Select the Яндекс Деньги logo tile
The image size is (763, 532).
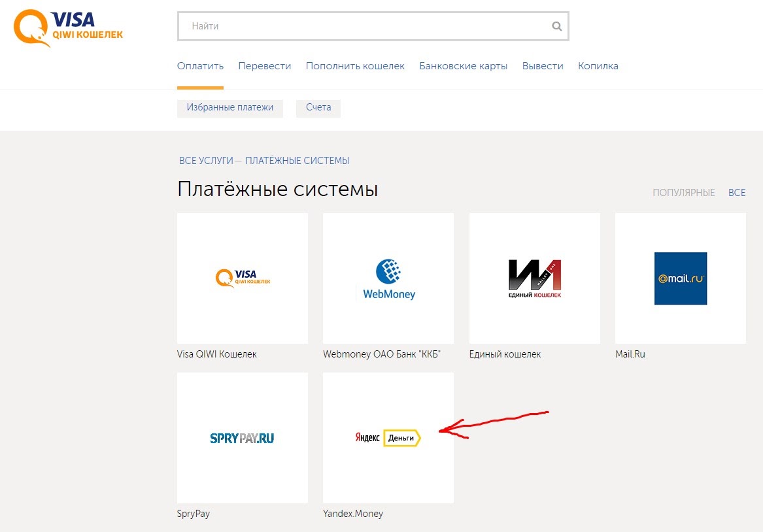(388, 438)
